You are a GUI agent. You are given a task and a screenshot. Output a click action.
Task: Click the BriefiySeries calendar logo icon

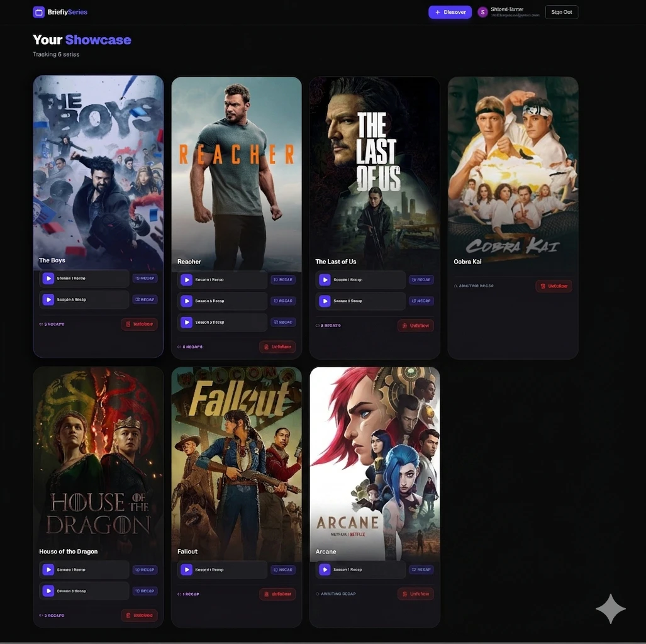point(39,12)
